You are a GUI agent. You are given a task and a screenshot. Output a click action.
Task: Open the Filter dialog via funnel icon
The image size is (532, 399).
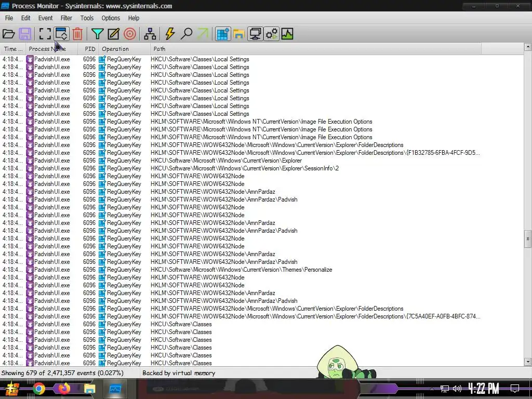tap(97, 34)
